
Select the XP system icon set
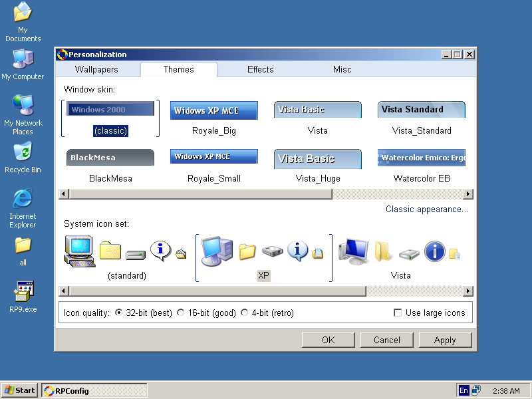tap(263, 258)
